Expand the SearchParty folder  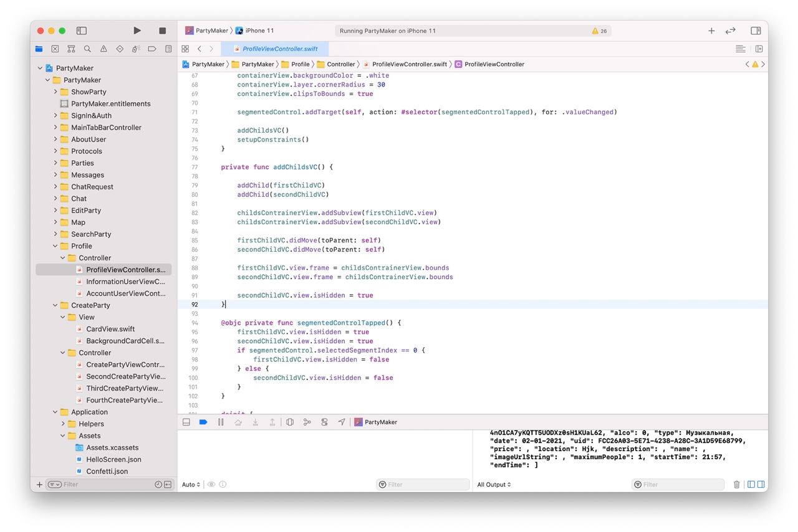pyautogui.click(x=55, y=234)
